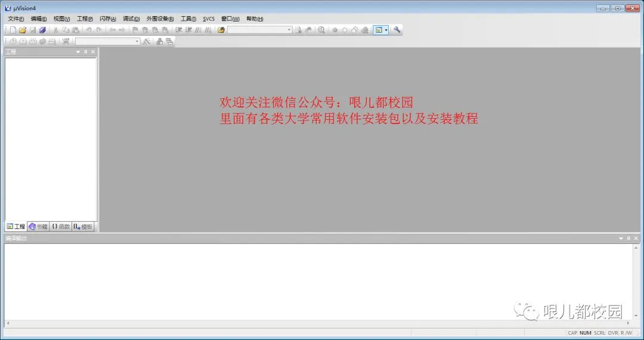The width and height of the screenshot is (644, 340).
Task: Open the 闪存(A) menu
Action: 107,19
